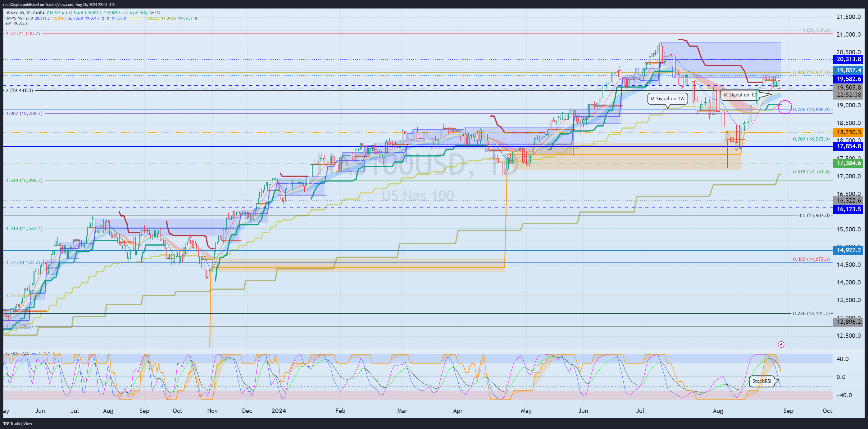Select the orange 18,250.3 price axis label
Image resolution: width=868 pixels, height=429 pixels.
[848, 132]
